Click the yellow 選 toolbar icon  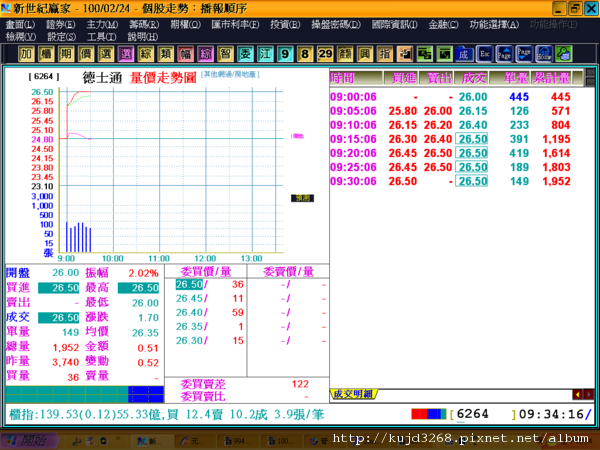106,54
